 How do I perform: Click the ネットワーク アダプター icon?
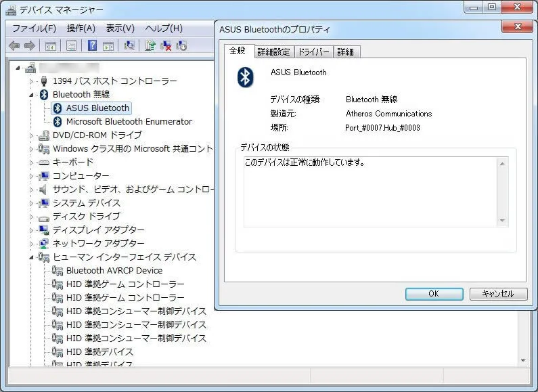(x=44, y=244)
